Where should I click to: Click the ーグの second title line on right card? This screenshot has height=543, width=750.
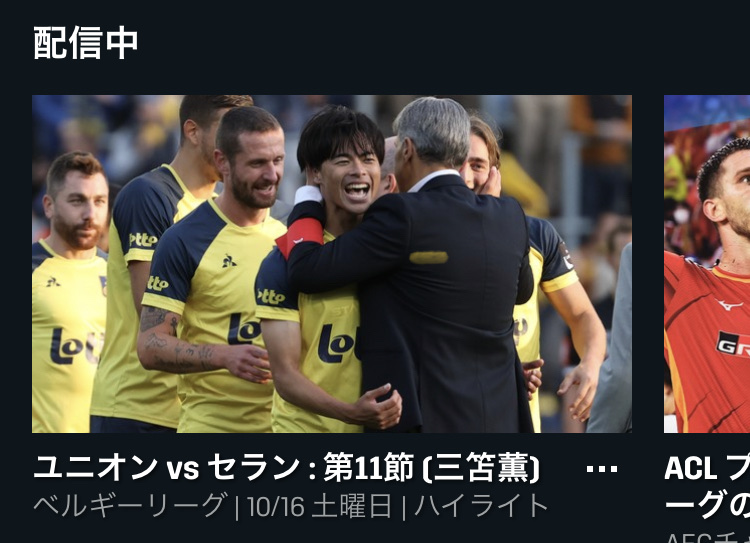coord(707,504)
